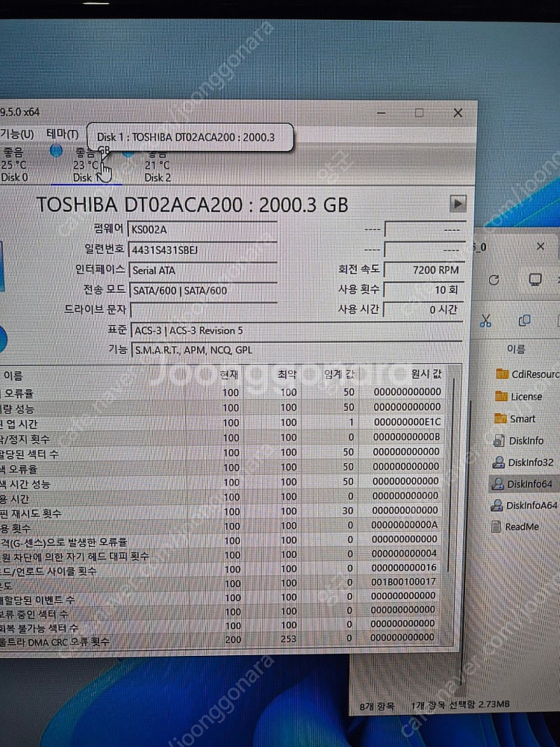Select raw value 001B00100017
Viewport: 560px width, 747px height.
point(403,582)
